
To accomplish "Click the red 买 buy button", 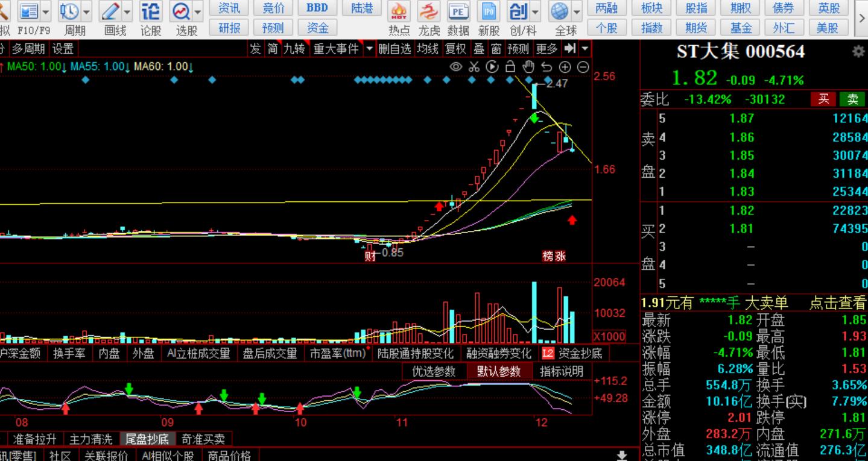I will (823, 99).
